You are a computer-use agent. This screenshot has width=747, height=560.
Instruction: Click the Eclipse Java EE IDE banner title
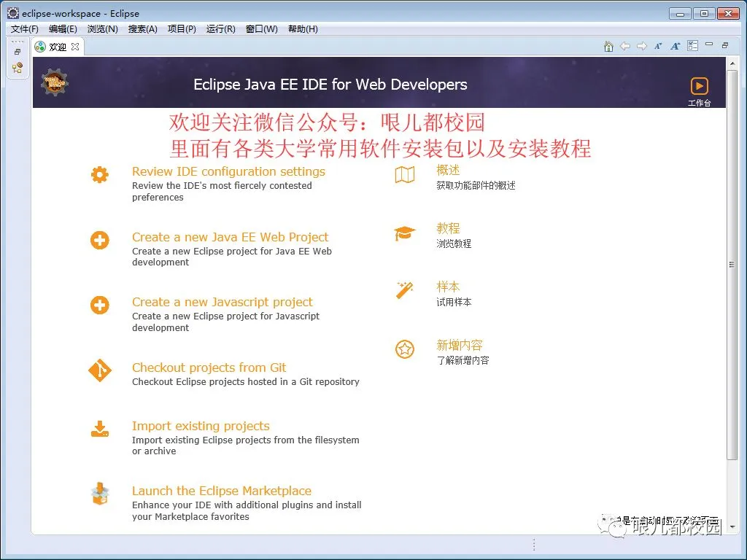[330, 85]
